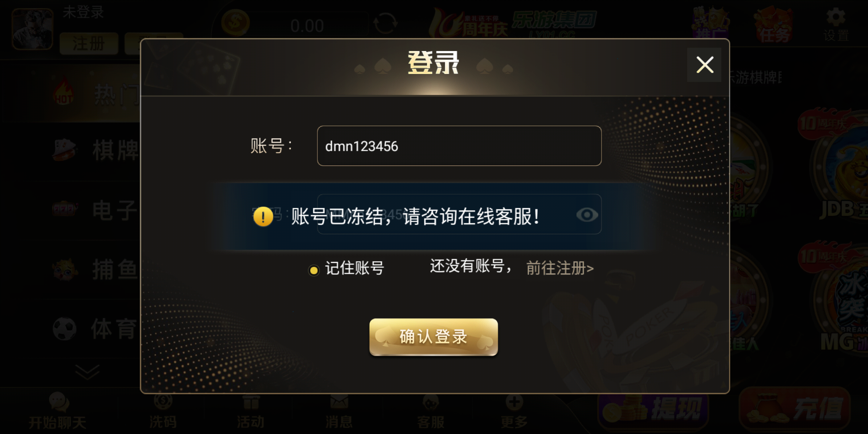
Task: Close the 登录 login dialog
Action: coord(704,65)
